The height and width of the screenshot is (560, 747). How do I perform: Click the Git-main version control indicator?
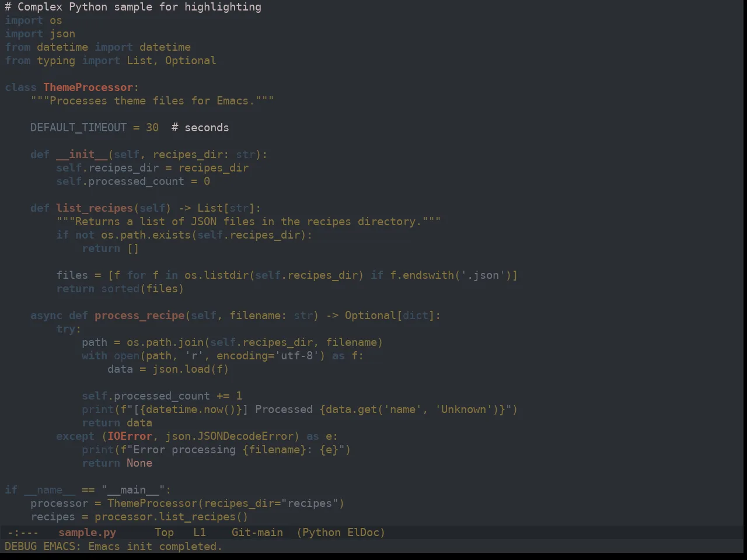(257, 533)
